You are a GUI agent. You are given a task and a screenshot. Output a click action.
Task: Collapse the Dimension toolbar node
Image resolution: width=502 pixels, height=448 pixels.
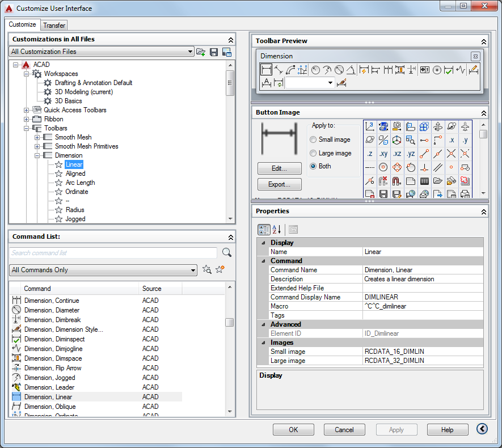point(37,155)
